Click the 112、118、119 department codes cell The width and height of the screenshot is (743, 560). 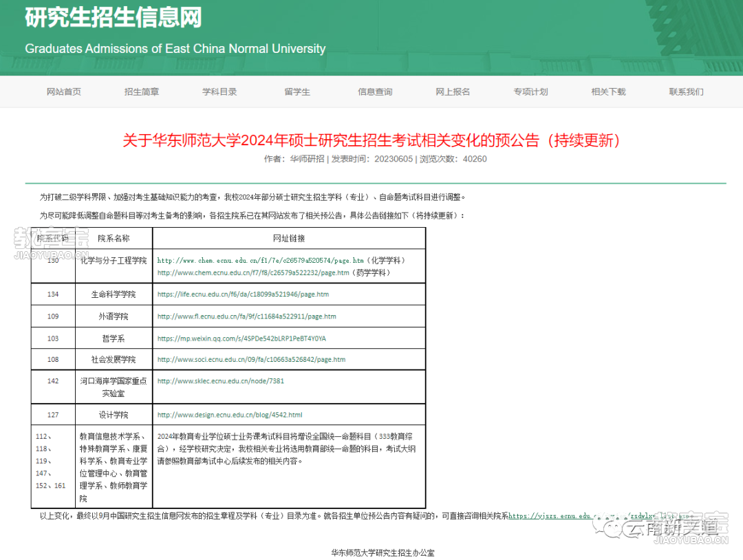click(x=53, y=466)
